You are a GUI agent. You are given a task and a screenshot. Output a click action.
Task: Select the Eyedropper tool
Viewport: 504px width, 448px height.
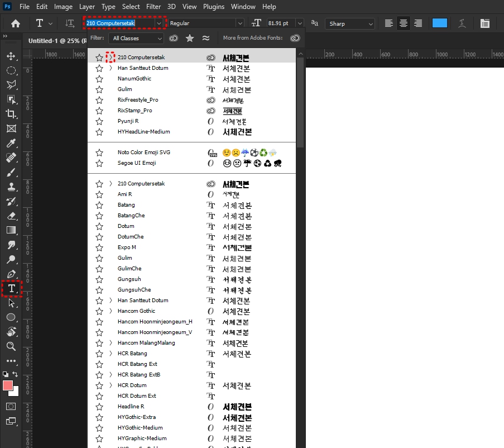tap(11, 143)
